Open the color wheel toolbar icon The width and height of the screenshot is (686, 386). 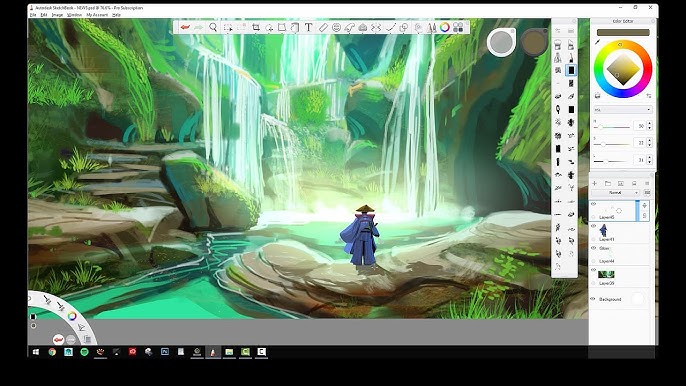point(444,28)
